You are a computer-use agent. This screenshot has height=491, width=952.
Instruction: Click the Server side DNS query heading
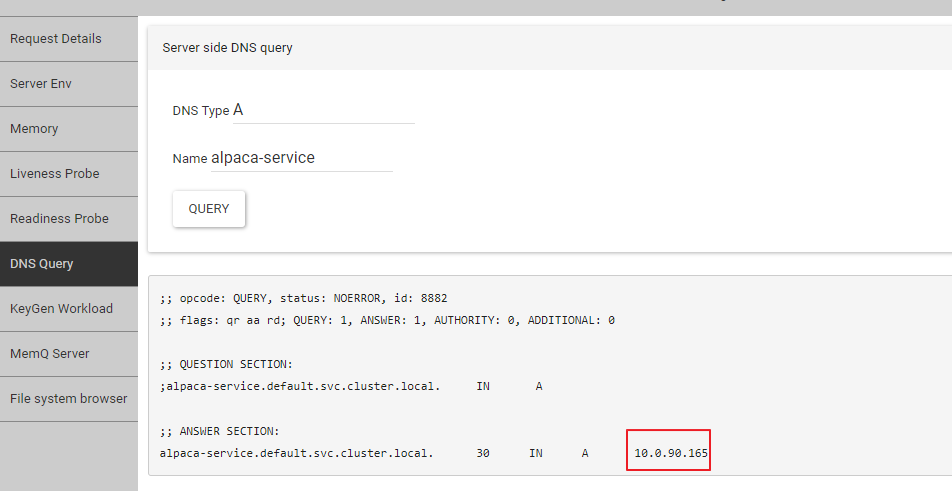227,48
